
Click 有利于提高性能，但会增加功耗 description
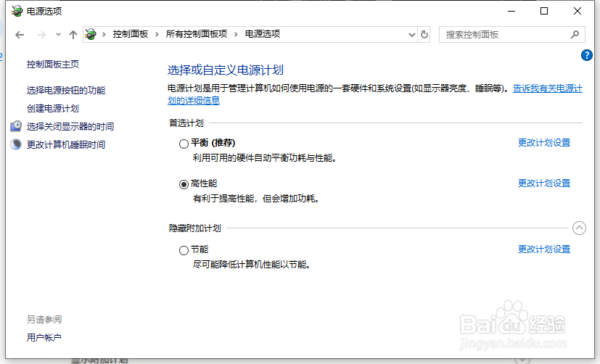pos(256,199)
